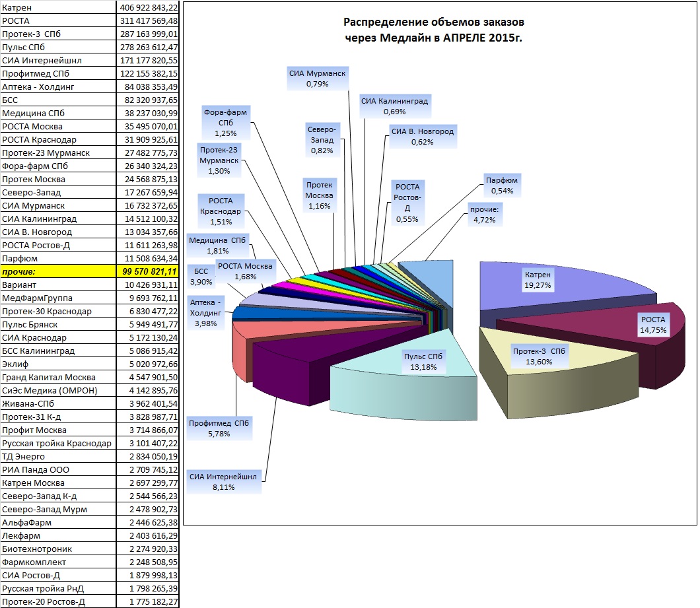Screen dimensions: 700x608
Task: Click the Профитмед СПб table cell
Action: tap(58, 73)
